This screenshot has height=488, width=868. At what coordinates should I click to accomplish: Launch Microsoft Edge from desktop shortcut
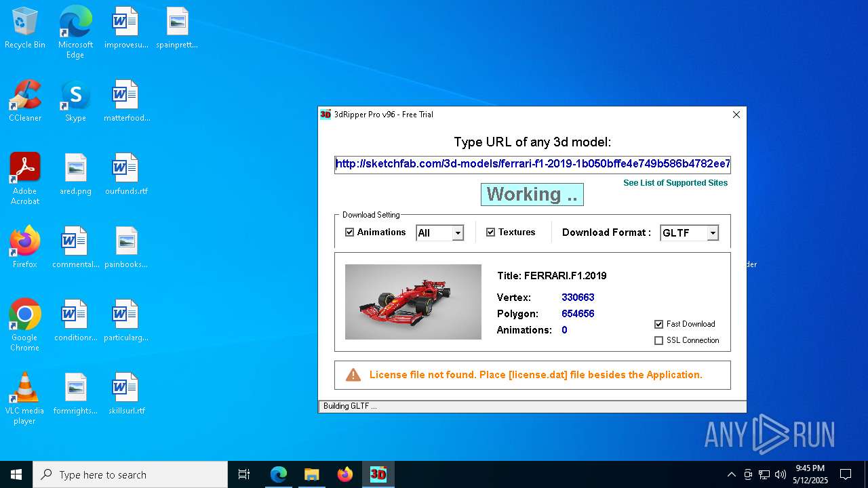75,33
